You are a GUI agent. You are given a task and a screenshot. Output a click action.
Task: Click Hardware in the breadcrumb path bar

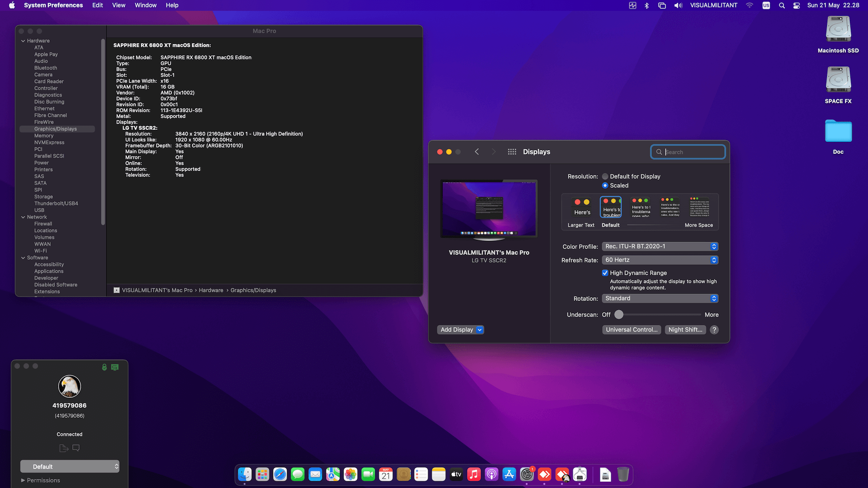[x=211, y=291]
